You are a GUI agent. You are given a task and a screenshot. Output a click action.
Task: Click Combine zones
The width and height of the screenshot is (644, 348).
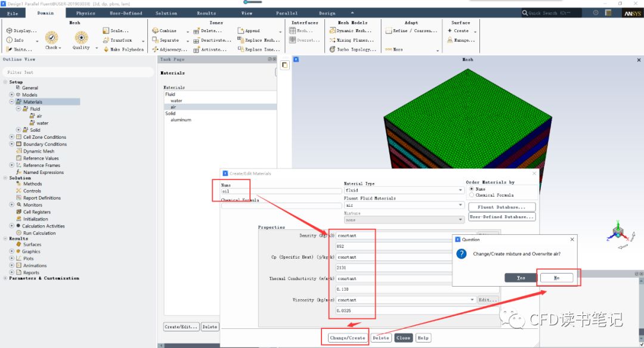click(x=165, y=31)
